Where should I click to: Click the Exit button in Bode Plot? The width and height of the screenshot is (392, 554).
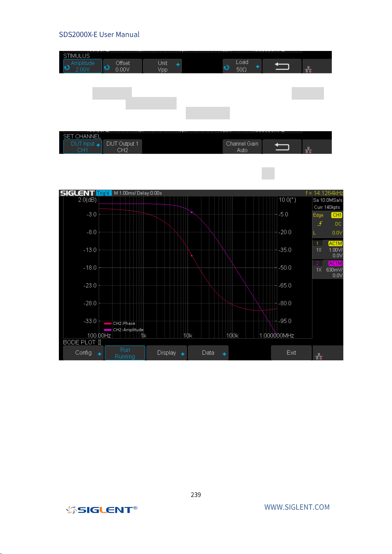(x=291, y=353)
